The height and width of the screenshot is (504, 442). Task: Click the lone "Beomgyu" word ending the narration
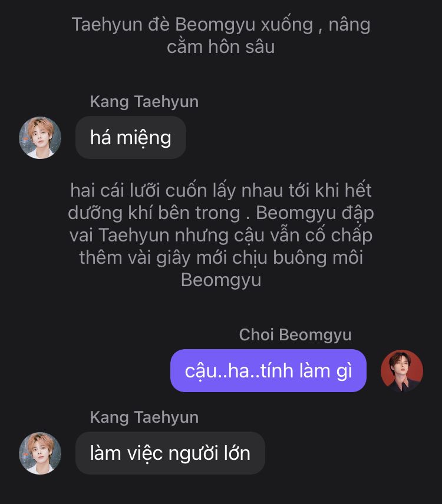point(221,280)
